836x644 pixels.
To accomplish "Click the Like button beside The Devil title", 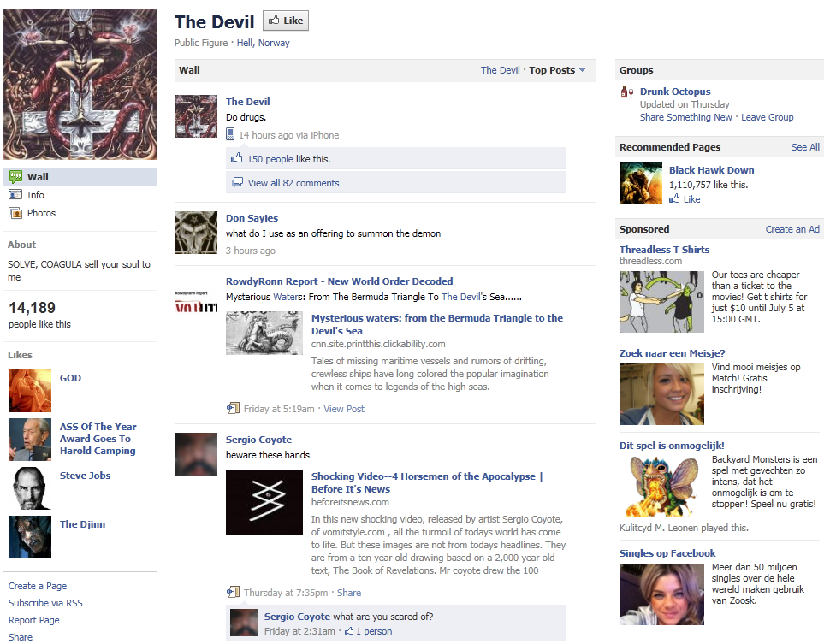I will (286, 21).
